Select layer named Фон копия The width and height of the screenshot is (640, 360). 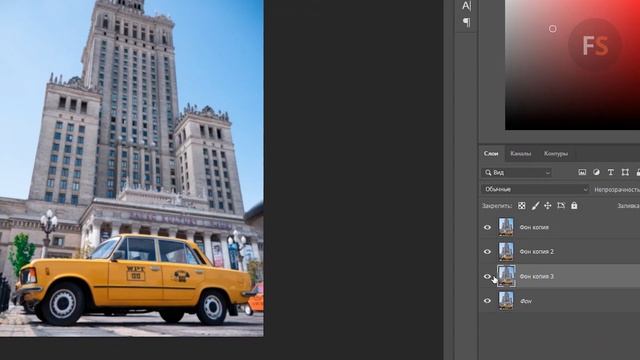pyautogui.click(x=534, y=227)
